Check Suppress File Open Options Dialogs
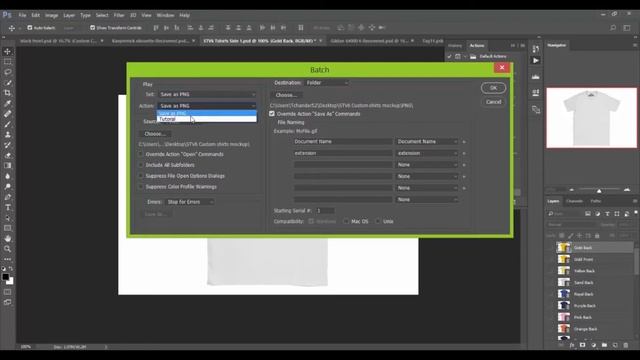Screen dimensions: 640x360 [x=141, y=176]
